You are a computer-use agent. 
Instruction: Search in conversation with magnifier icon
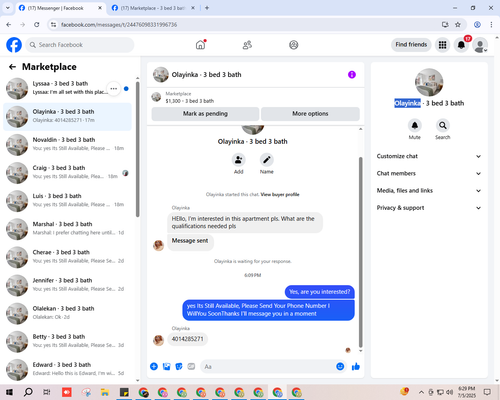(x=443, y=125)
